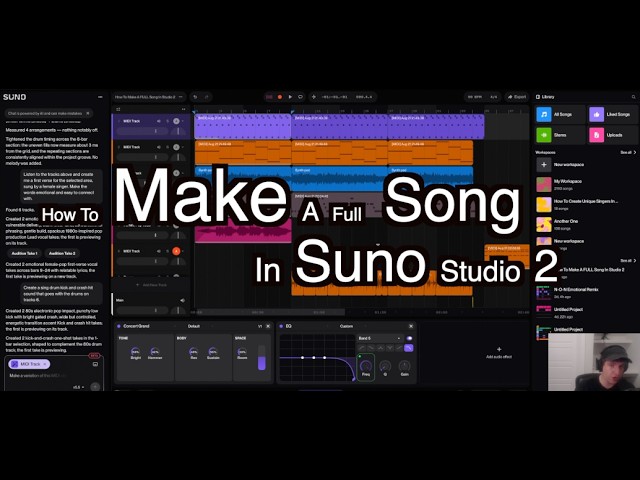Screen dimensions: 640x480
Task: Toggle the Band 5 enable switch
Action: pos(409,338)
